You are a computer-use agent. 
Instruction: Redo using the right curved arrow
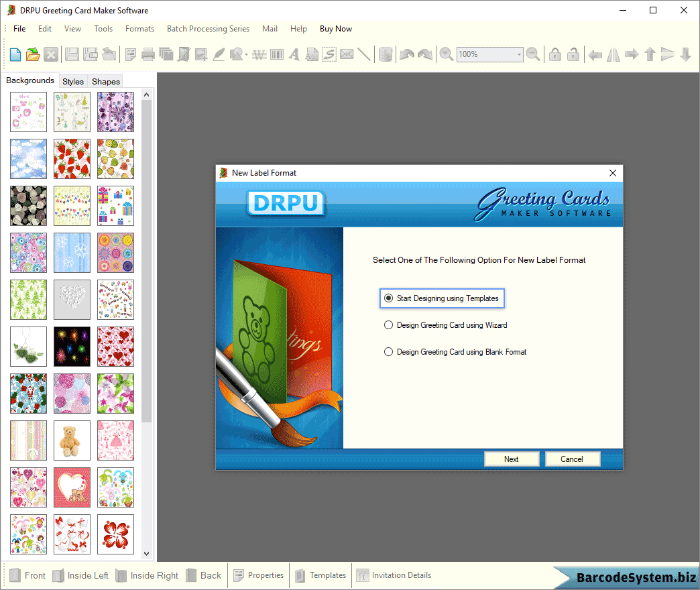tap(425, 54)
